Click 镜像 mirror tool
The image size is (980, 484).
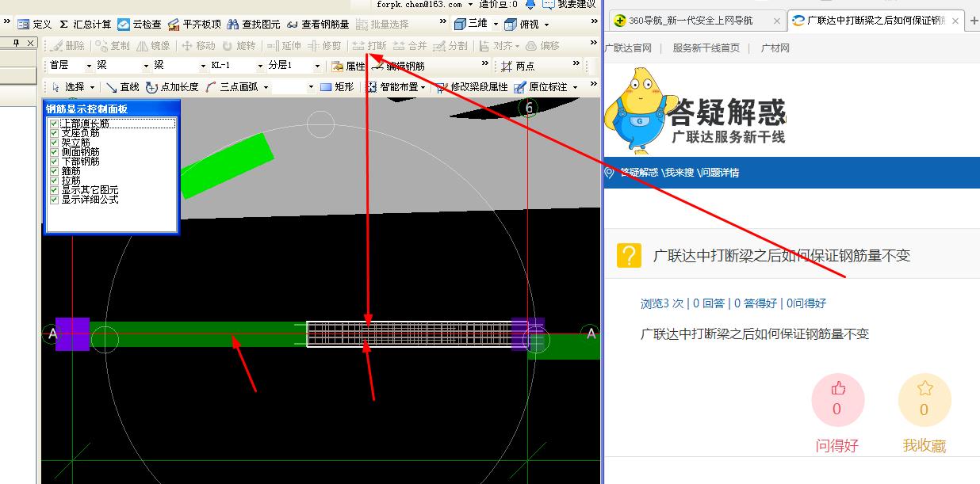tap(153, 46)
